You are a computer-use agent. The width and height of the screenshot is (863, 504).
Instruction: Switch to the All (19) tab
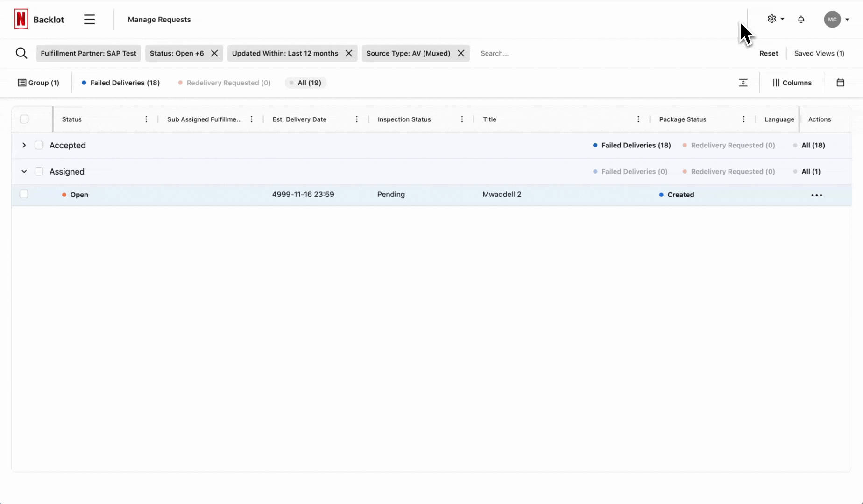point(305,83)
